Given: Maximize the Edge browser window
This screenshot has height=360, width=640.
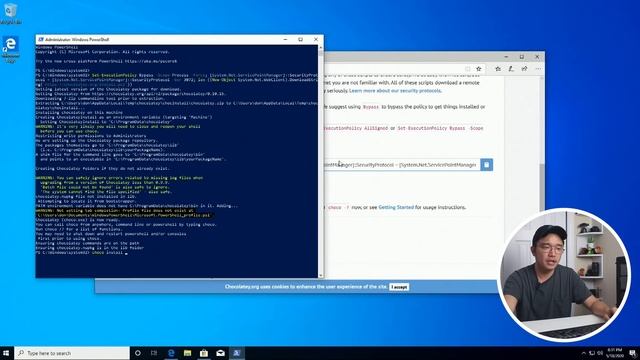Looking at the screenshot, I should (x=522, y=57).
